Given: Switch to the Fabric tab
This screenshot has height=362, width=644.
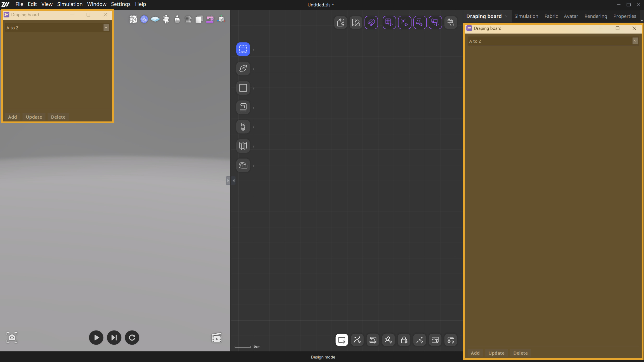Looking at the screenshot, I should point(551,16).
